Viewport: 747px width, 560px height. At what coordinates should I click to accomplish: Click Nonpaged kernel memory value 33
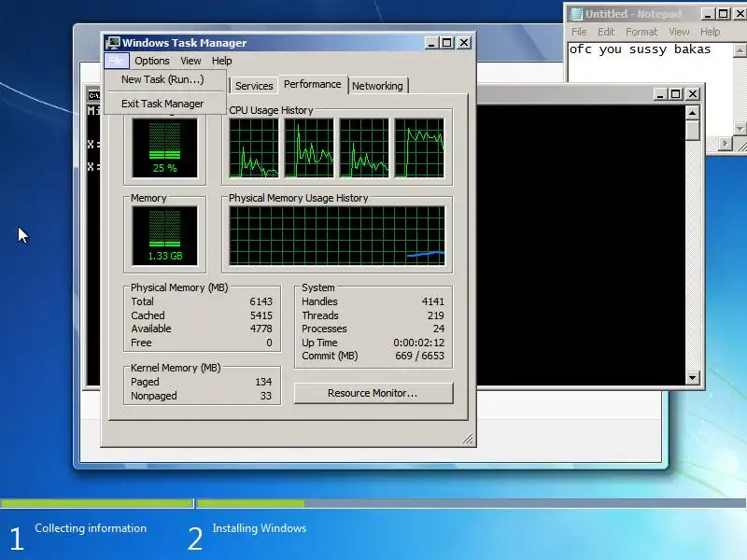point(266,396)
